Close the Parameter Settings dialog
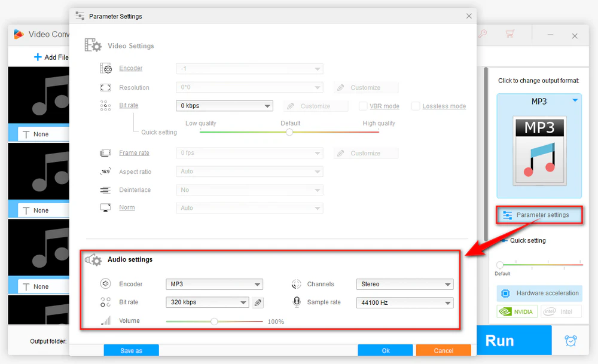Screen dimensions: 598x364 [469, 16]
